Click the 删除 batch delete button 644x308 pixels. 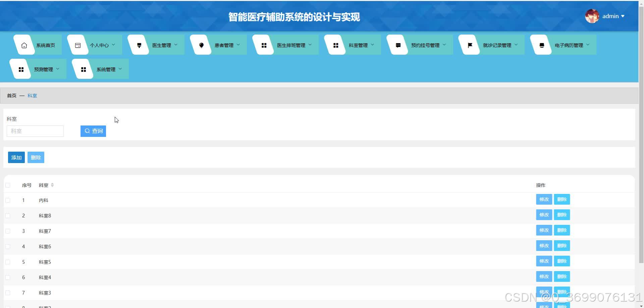(36, 157)
